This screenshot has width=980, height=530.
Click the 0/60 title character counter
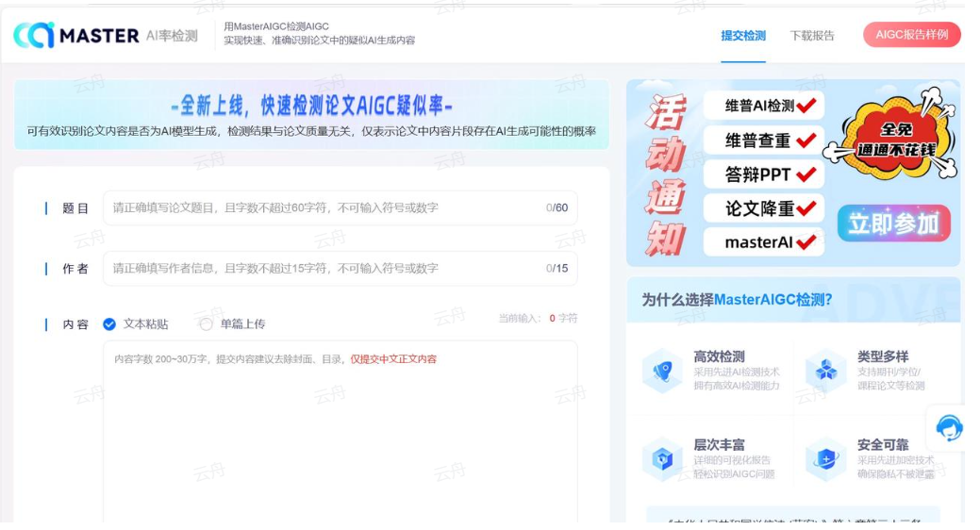point(556,207)
